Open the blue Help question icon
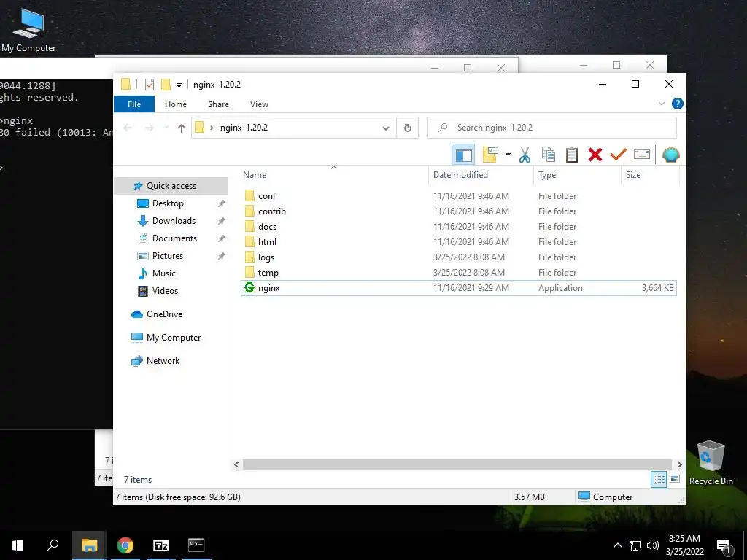Screen dimensions: 747x560 [678, 104]
